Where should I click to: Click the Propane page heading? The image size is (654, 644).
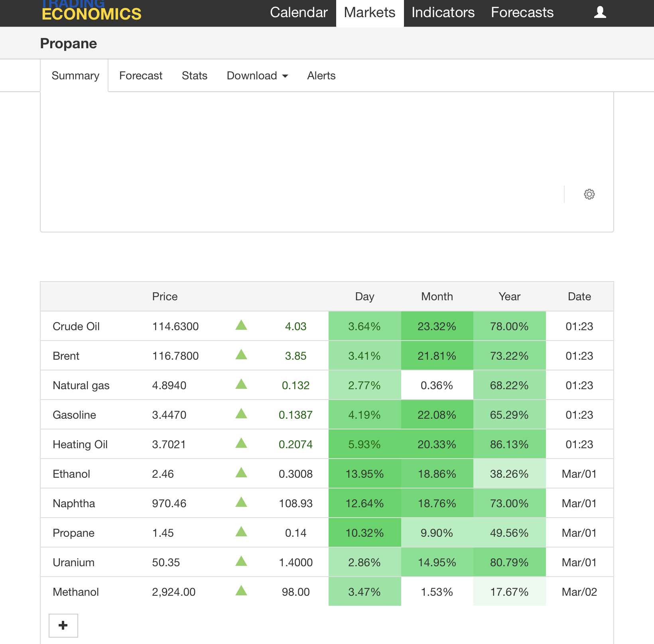click(x=69, y=43)
